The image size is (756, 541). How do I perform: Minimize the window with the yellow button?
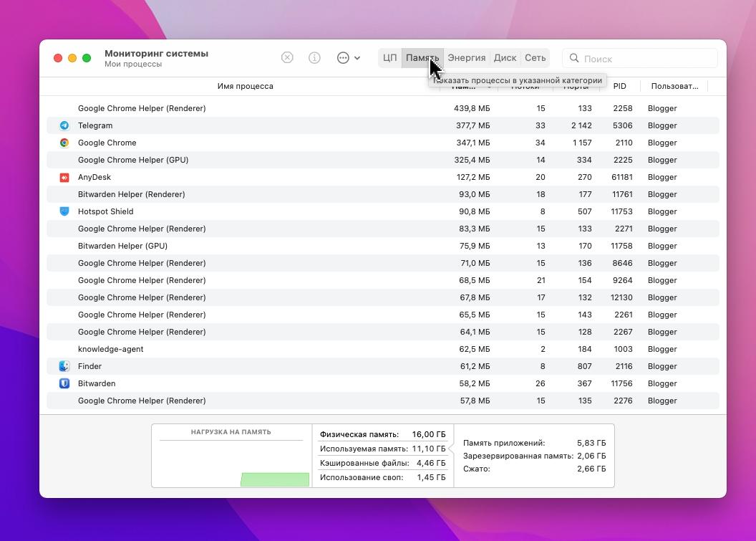(72, 58)
